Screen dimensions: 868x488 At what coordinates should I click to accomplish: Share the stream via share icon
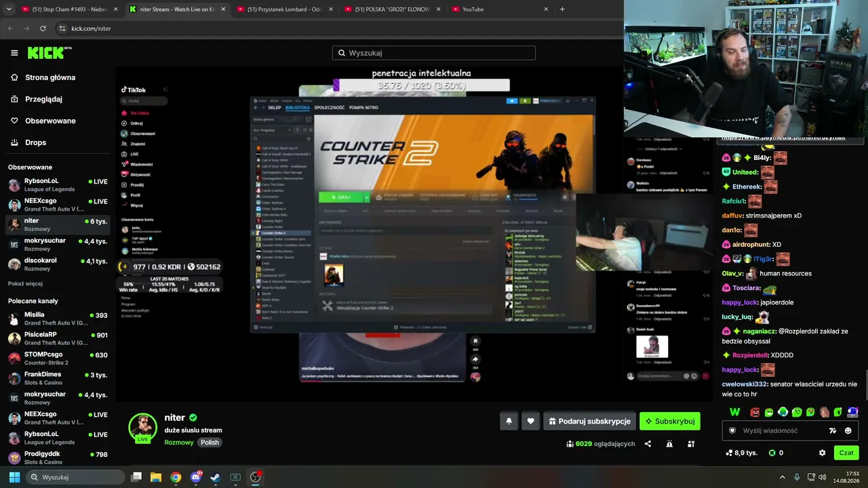[648, 444]
